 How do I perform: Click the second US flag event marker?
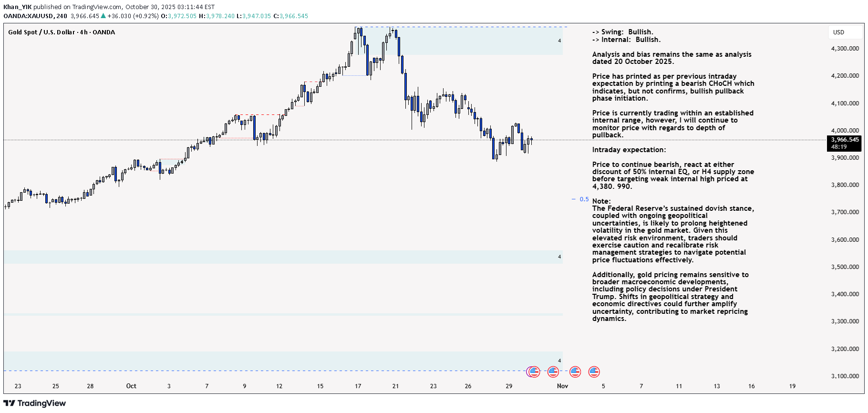[x=553, y=372]
